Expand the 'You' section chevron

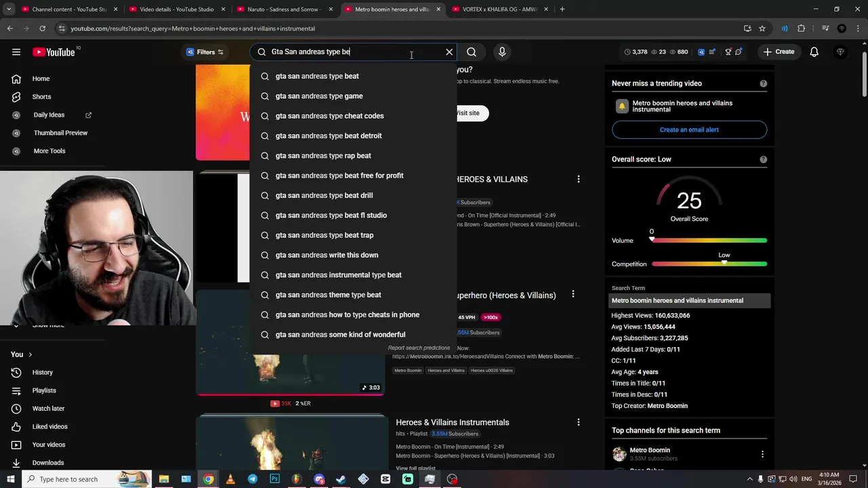pyautogui.click(x=30, y=354)
